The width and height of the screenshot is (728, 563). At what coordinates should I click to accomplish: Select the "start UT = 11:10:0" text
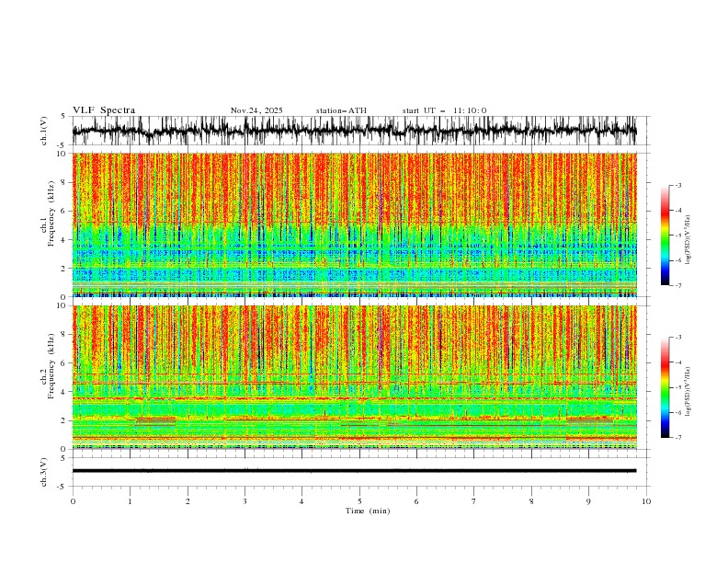[444, 110]
